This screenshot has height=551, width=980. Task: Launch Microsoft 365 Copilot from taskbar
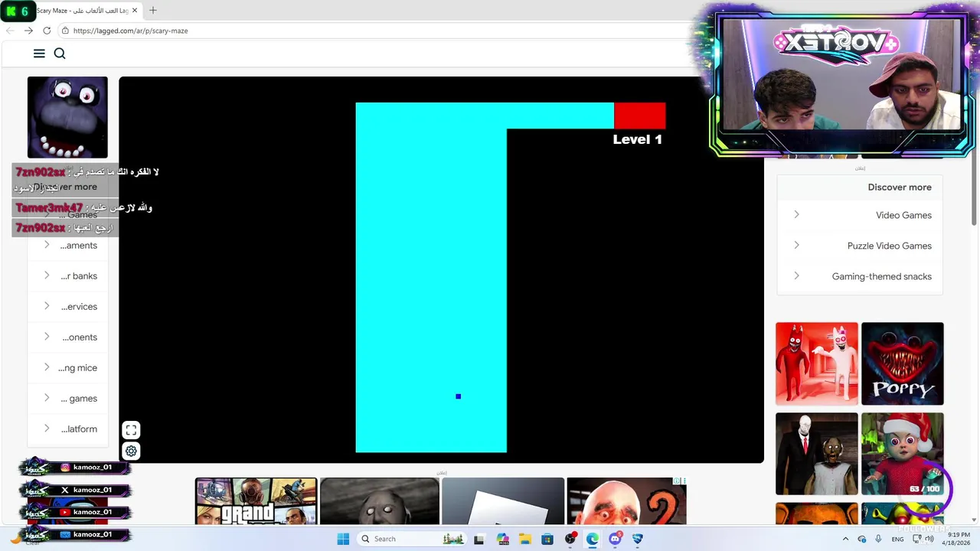coord(502,539)
